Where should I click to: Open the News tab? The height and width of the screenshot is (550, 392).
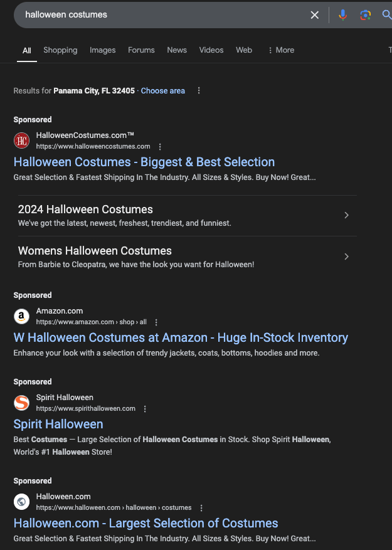[177, 50]
